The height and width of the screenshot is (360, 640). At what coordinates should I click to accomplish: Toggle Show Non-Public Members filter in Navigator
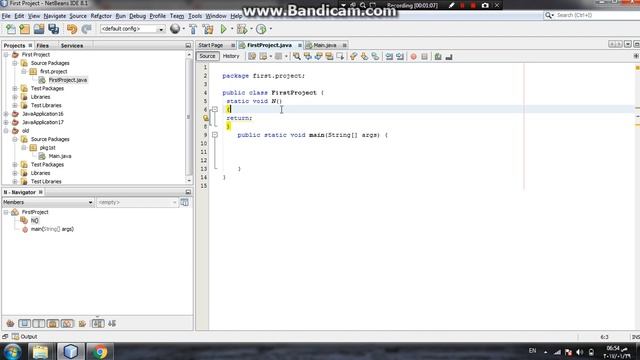click(53, 324)
